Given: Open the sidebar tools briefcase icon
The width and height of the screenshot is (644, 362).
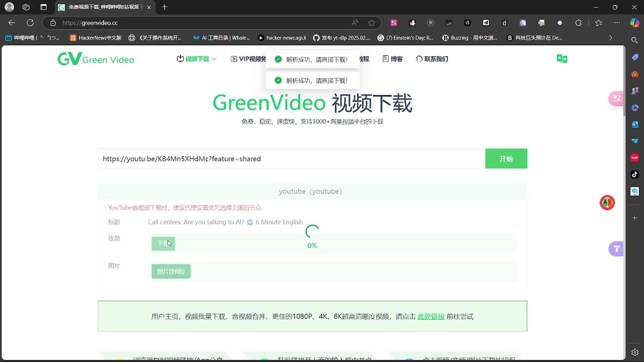Looking at the screenshot, I should pyautogui.click(x=635, y=74).
